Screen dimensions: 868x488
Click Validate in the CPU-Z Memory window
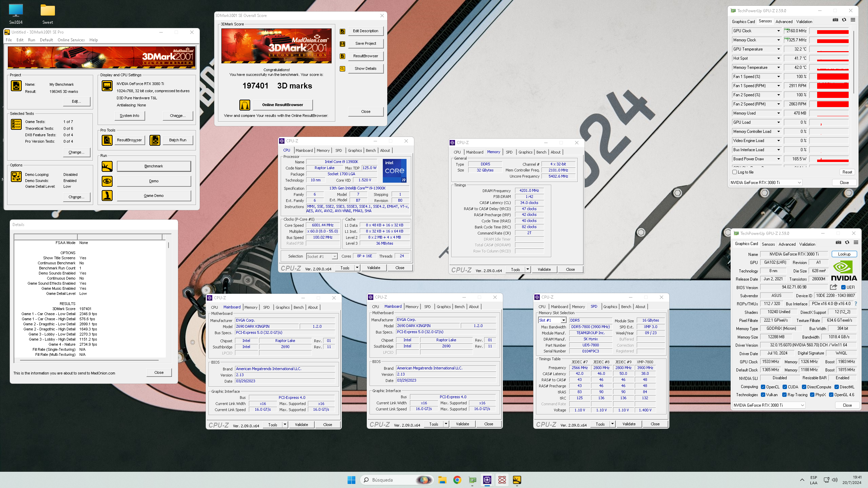pyautogui.click(x=544, y=270)
